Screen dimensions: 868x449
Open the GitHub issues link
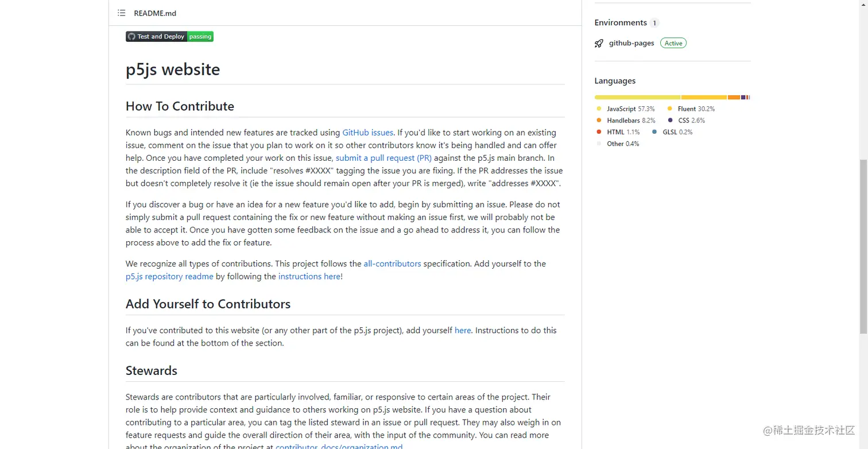click(x=367, y=133)
